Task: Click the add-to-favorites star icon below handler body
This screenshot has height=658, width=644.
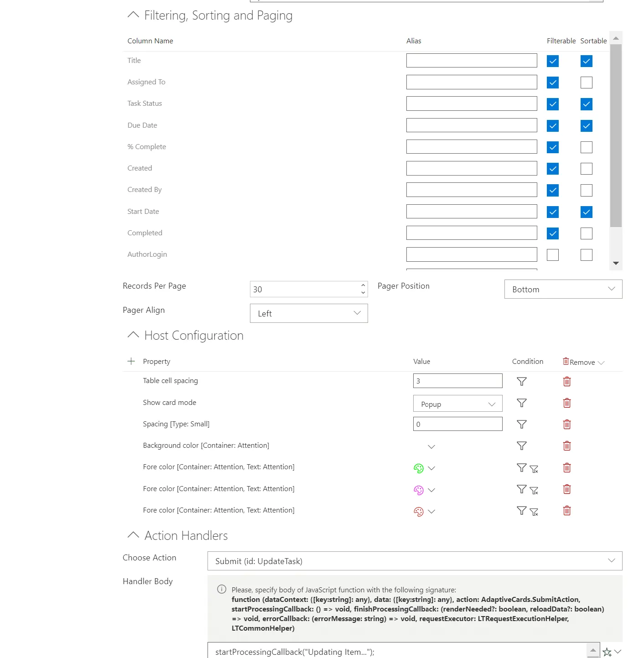Action: pos(607,652)
